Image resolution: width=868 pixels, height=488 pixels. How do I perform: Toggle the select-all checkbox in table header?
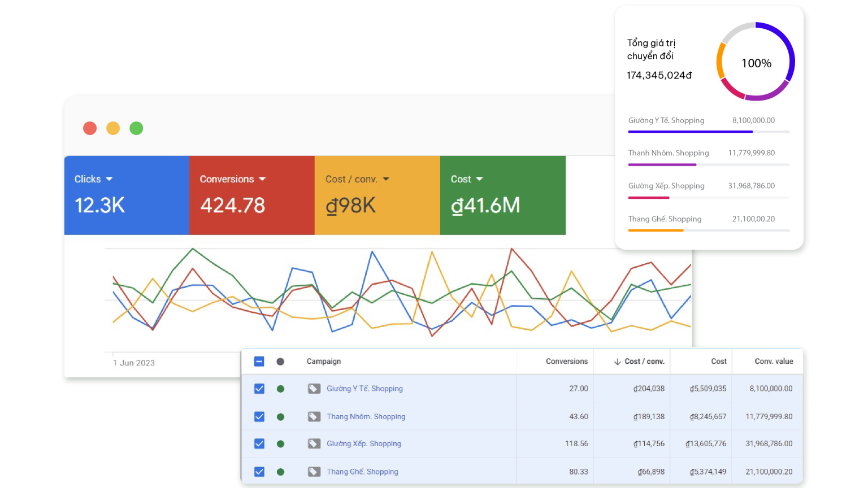(x=259, y=361)
